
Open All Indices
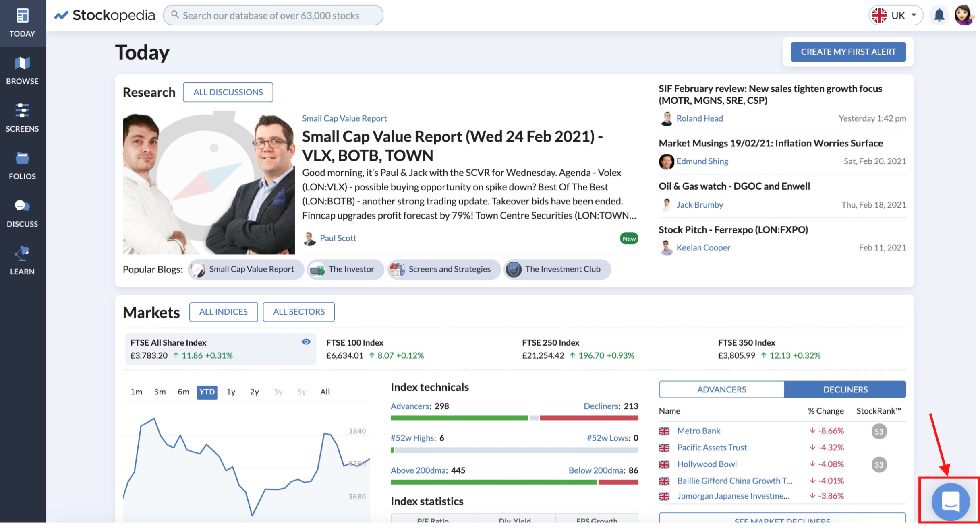click(224, 312)
